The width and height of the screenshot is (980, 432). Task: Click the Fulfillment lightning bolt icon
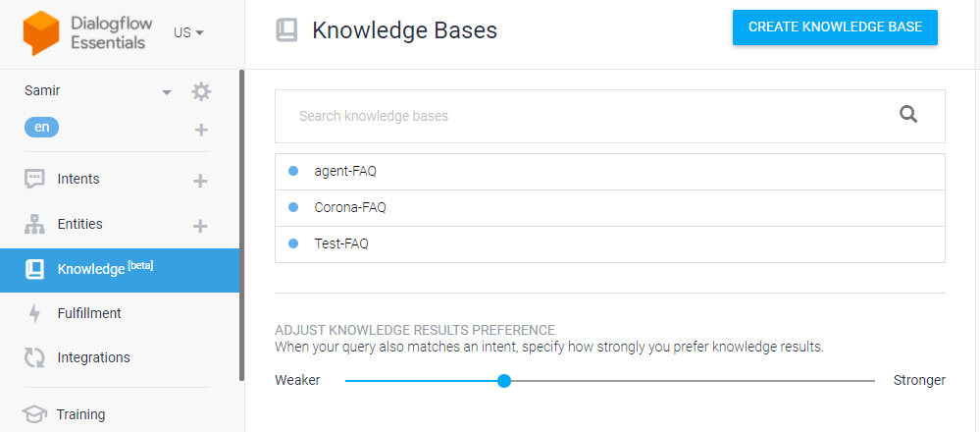tap(34, 313)
